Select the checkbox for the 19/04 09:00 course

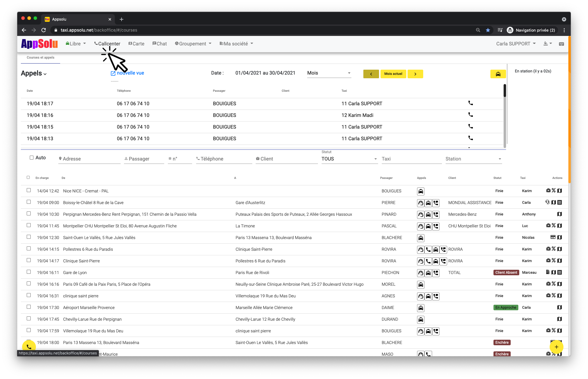click(x=29, y=202)
